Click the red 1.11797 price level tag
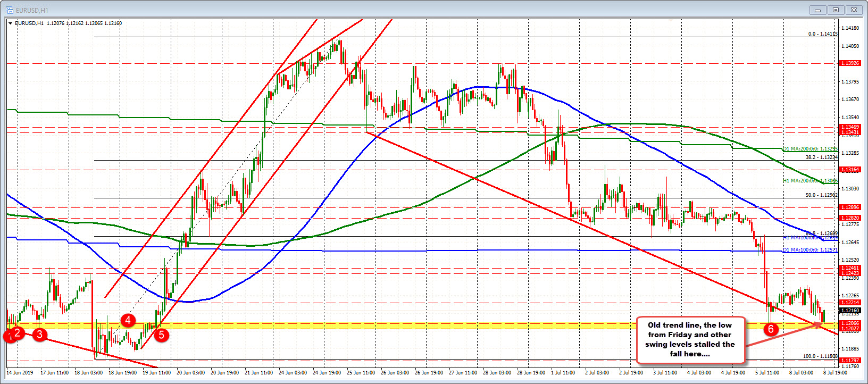 point(850,361)
